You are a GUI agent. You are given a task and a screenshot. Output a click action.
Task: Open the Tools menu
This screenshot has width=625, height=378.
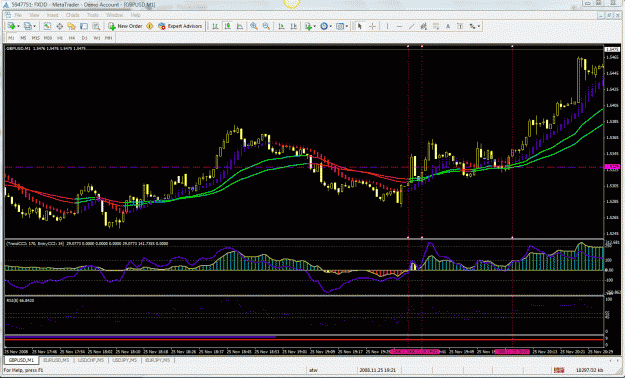[93, 15]
